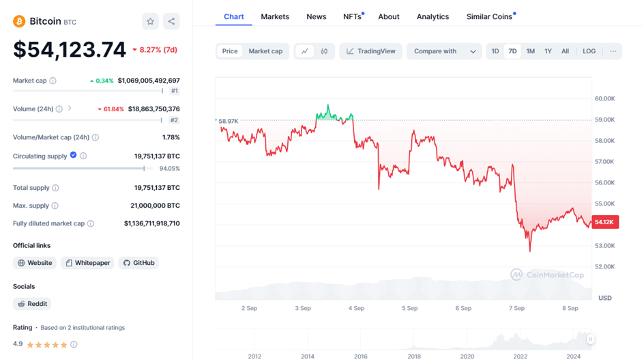Switch to candlestick chart view icon
The width and height of the screenshot is (644, 362).
click(324, 51)
